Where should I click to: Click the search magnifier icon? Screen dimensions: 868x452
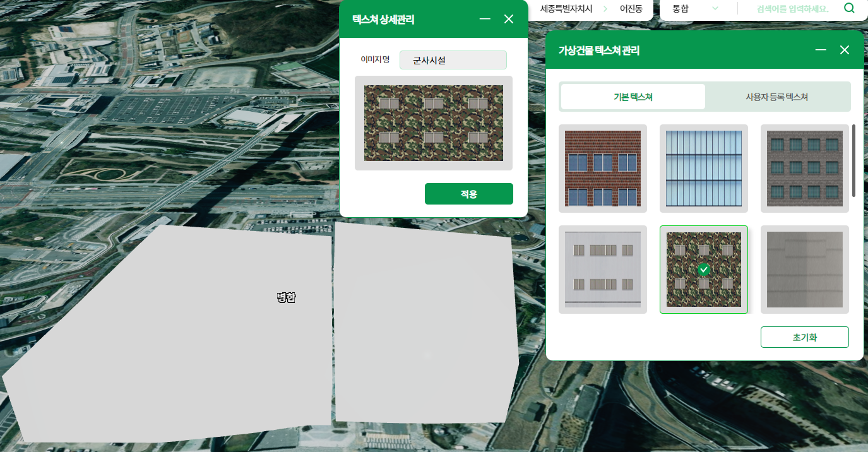point(849,8)
